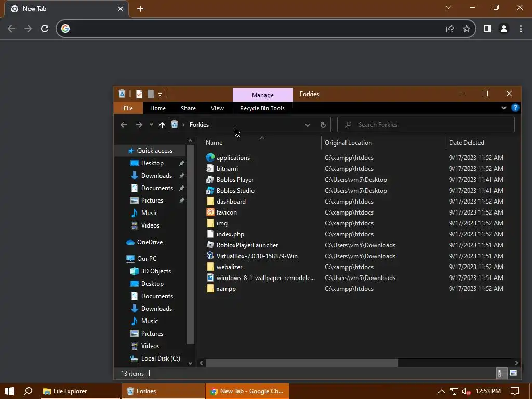Viewport: 532px width, 399px height.
Task: Select the bitnami file icon
Action: coord(210,169)
